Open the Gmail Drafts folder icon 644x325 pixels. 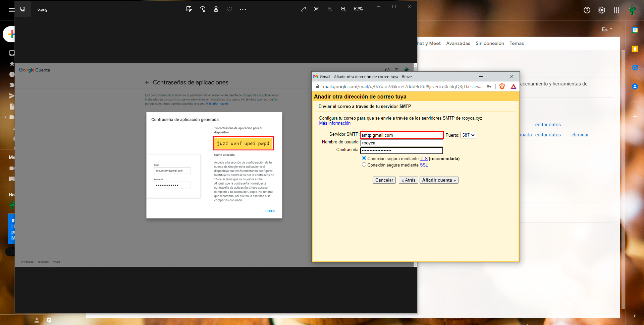12,107
